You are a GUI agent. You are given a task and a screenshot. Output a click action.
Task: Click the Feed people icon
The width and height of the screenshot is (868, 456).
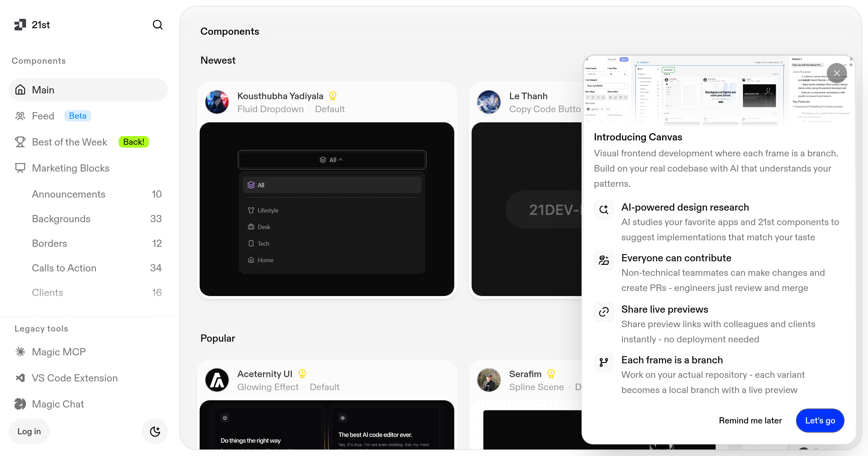20,116
